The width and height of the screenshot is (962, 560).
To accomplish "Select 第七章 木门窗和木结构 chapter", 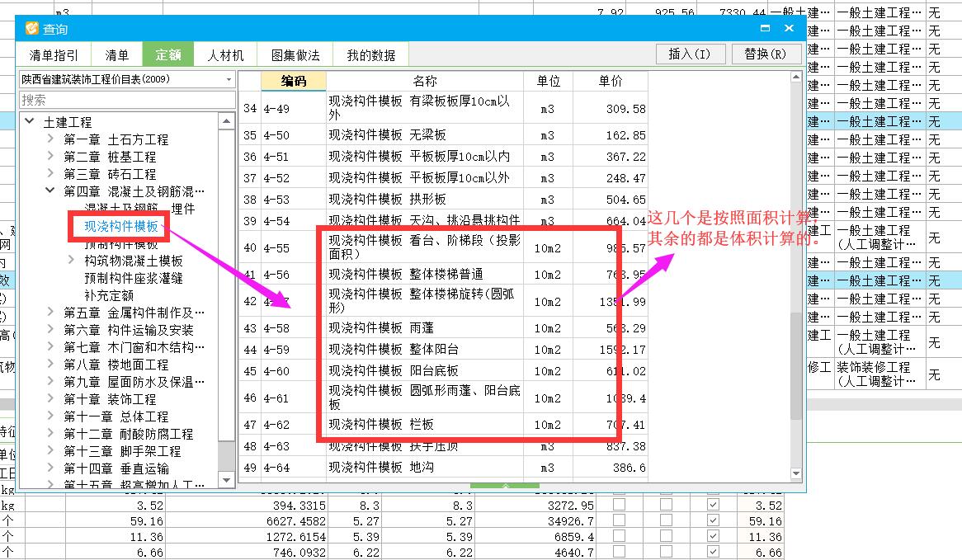I will pos(134,347).
